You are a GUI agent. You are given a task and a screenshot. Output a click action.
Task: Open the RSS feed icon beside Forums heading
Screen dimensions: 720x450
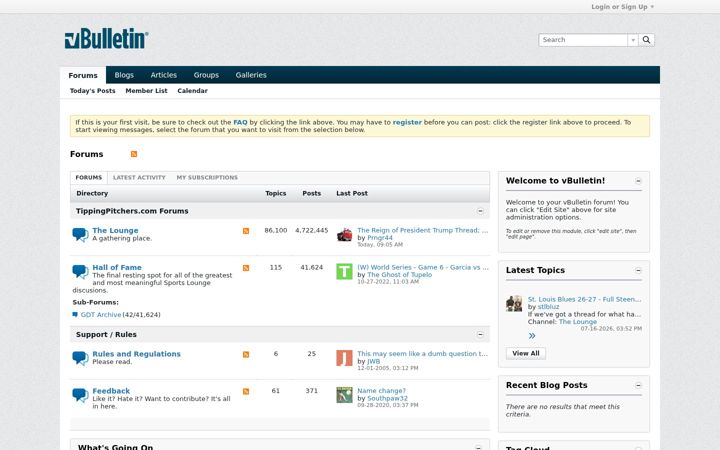point(134,154)
